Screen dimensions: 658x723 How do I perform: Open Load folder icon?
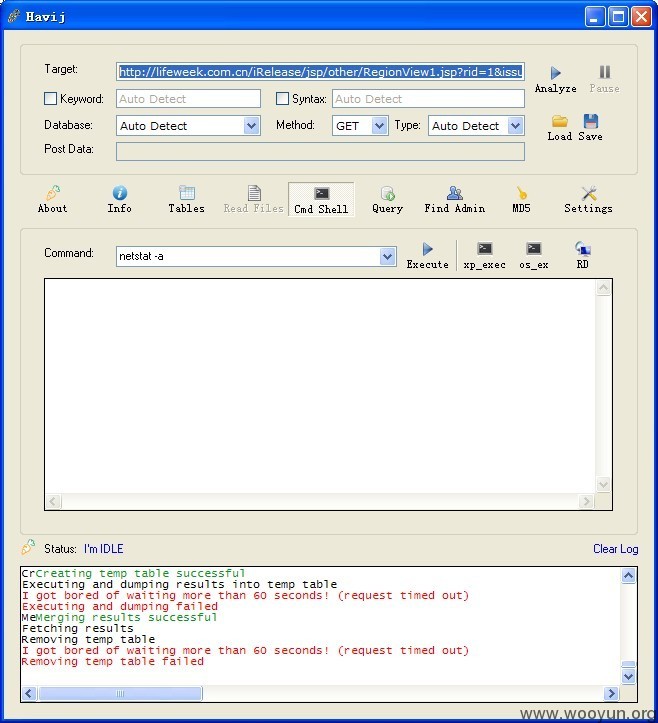(x=560, y=121)
